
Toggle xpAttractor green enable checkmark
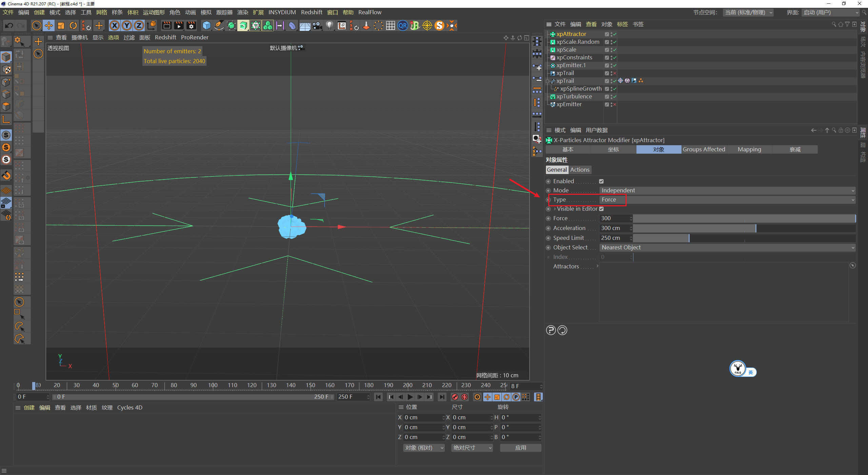tap(614, 34)
